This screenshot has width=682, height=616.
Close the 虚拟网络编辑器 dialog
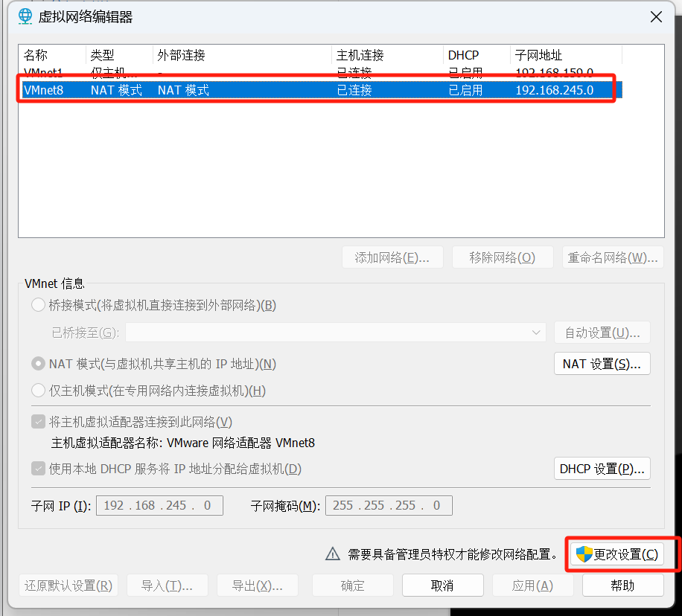656,17
